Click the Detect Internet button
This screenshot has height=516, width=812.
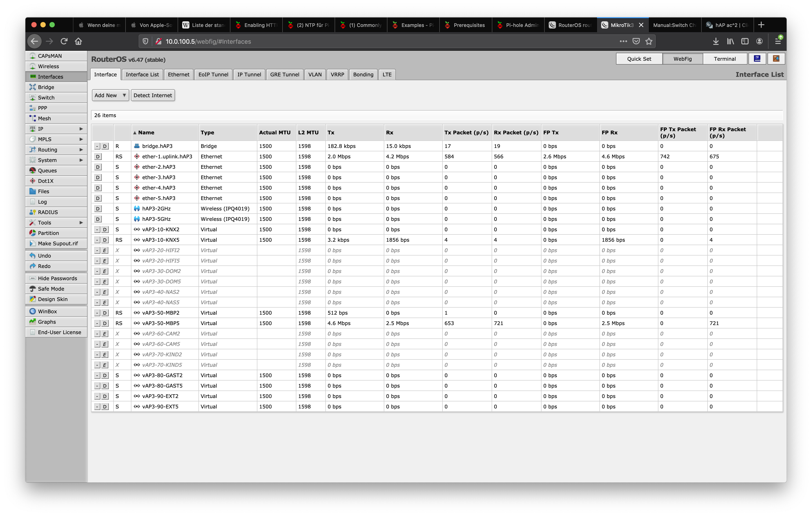[153, 95]
